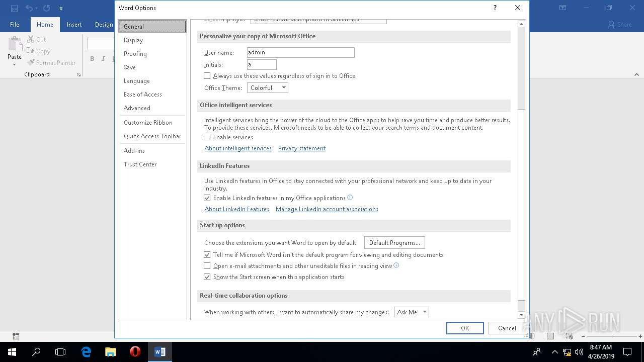
Task: Open the Action Center notifications icon
Action: coord(627,352)
